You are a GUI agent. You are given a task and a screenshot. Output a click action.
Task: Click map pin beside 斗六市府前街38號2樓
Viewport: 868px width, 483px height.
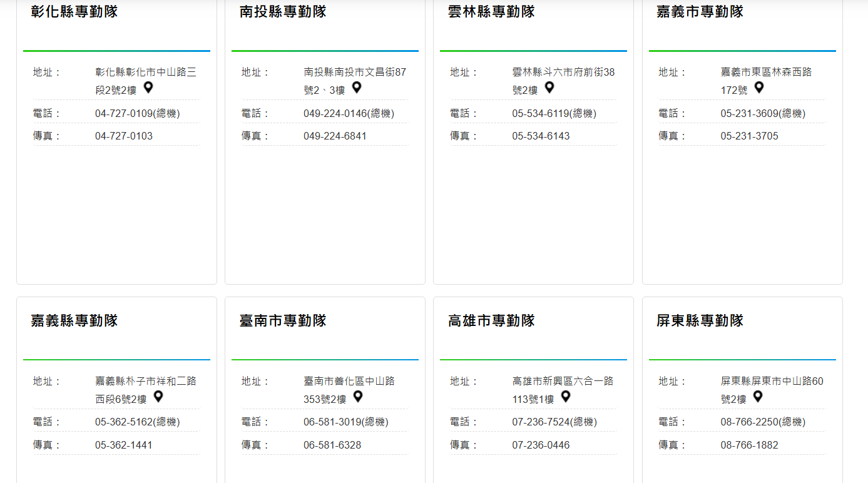pyautogui.click(x=549, y=88)
